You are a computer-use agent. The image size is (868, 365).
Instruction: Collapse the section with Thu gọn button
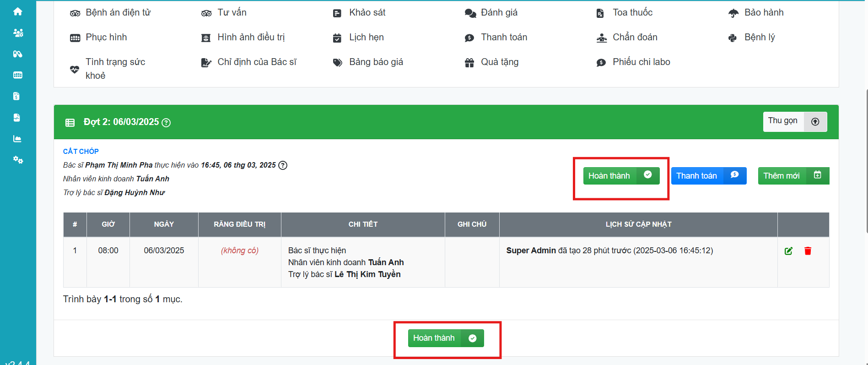click(794, 122)
